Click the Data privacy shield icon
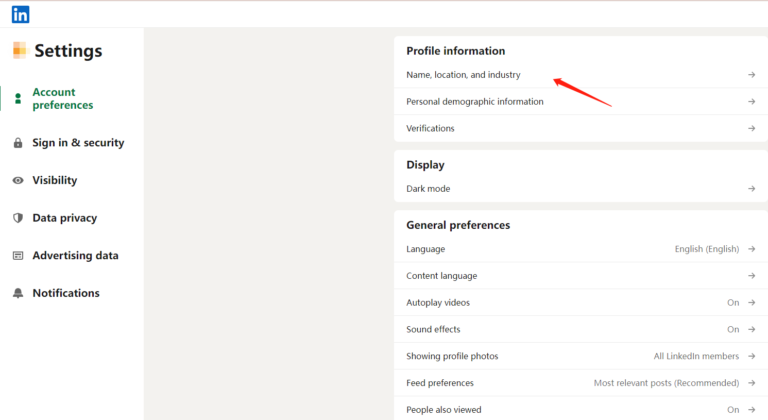Image resolution: width=768 pixels, height=420 pixels. [18, 218]
